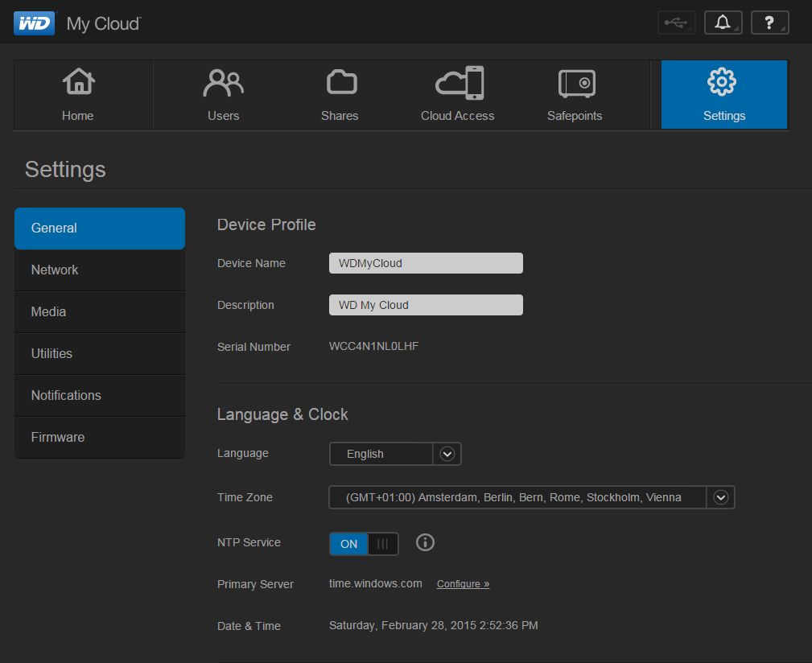Select the Settings tab
This screenshot has width=812, height=663.
[x=724, y=95]
